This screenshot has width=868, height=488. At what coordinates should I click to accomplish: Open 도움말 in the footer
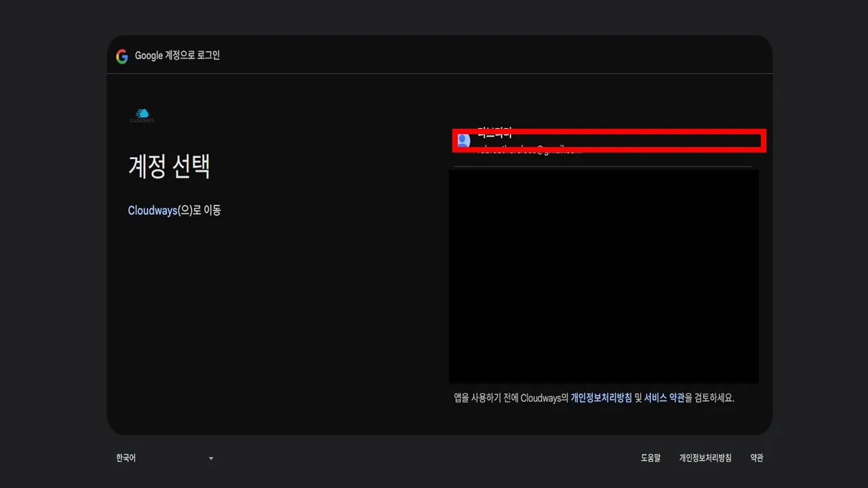(x=650, y=458)
